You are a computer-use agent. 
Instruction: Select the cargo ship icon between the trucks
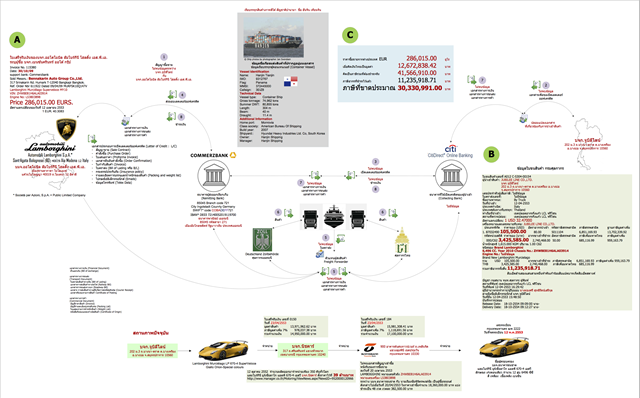334,216
